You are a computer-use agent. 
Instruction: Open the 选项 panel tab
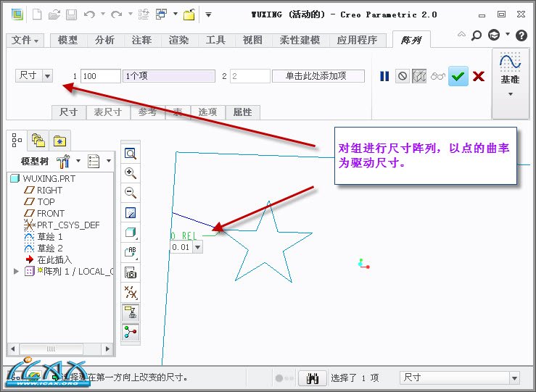[207, 112]
